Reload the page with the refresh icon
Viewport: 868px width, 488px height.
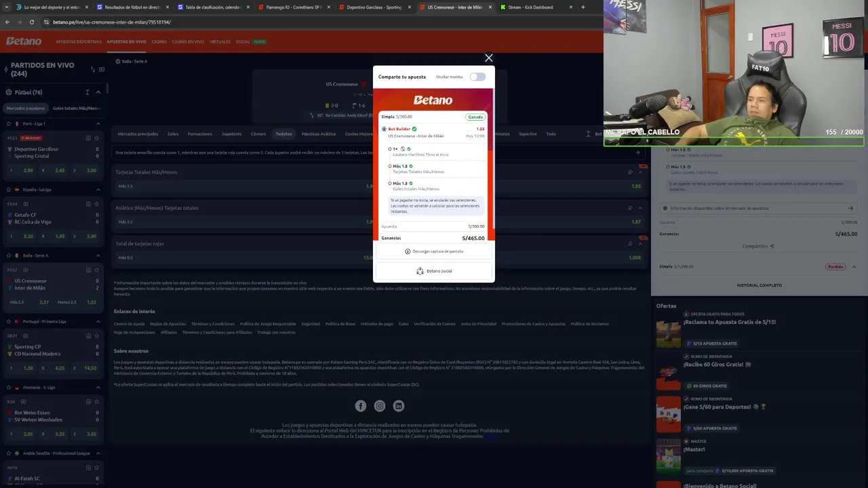pos(31,22)
